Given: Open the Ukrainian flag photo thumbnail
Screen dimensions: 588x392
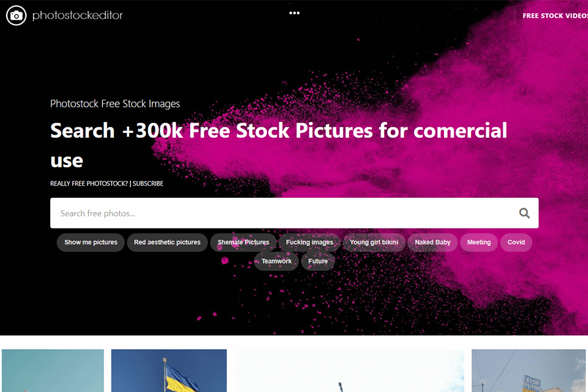Looking at the screenshot, I should point(169,371).
